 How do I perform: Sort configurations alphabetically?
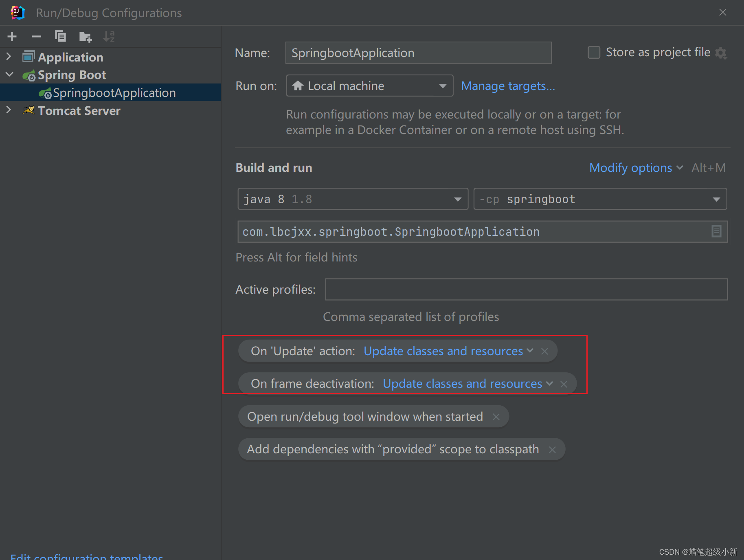coord(109,37)
